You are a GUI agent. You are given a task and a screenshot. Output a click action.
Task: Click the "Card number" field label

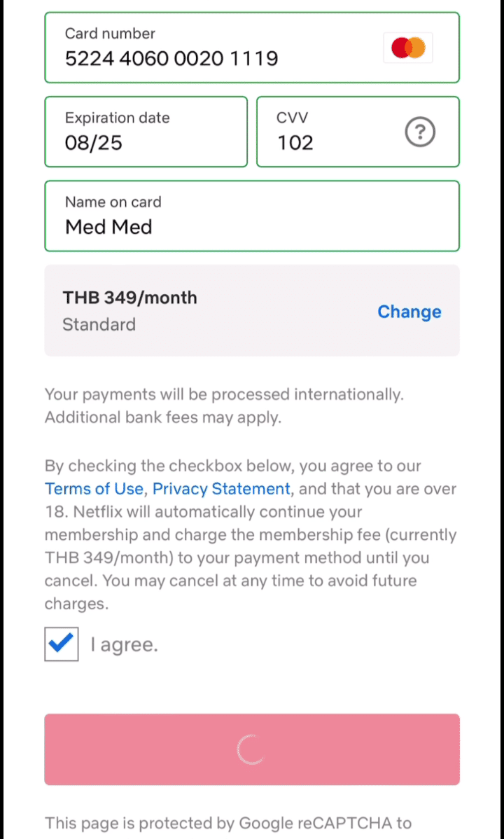(x=110, y=34)
